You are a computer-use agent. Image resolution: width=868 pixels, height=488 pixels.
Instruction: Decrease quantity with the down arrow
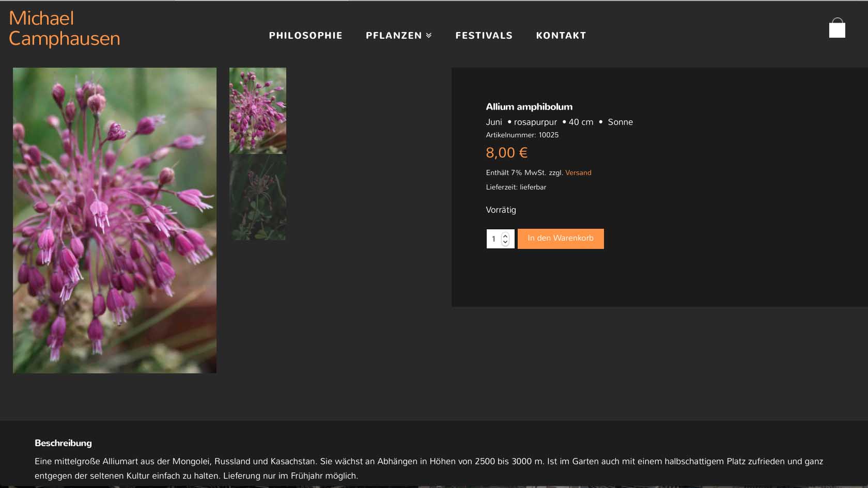(505, 242)
